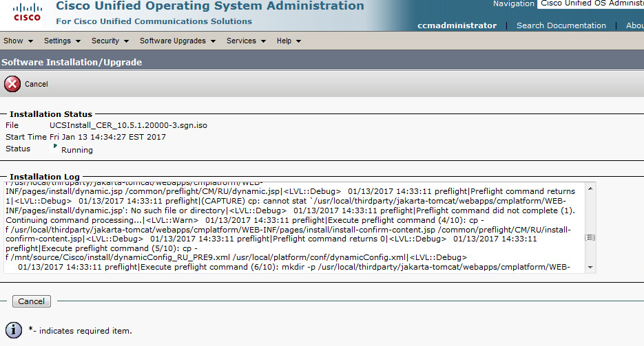This screenshot has height=346, width=644.
Task: Click the Installation Status section title
Action: point(51,114)
